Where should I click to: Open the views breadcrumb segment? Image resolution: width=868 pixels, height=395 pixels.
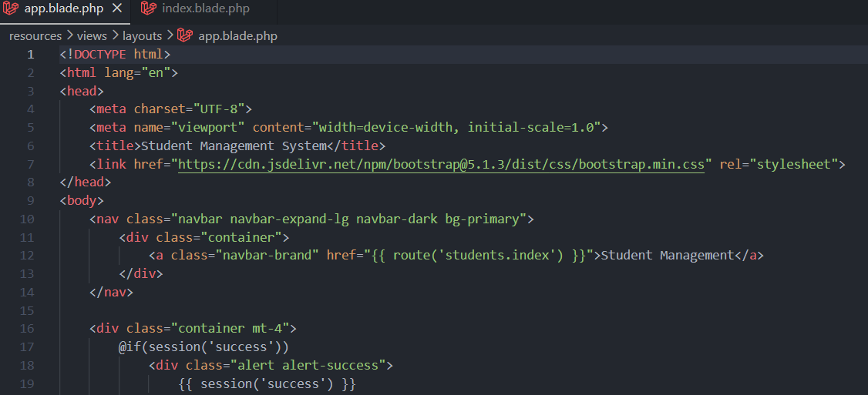(92, 36)
